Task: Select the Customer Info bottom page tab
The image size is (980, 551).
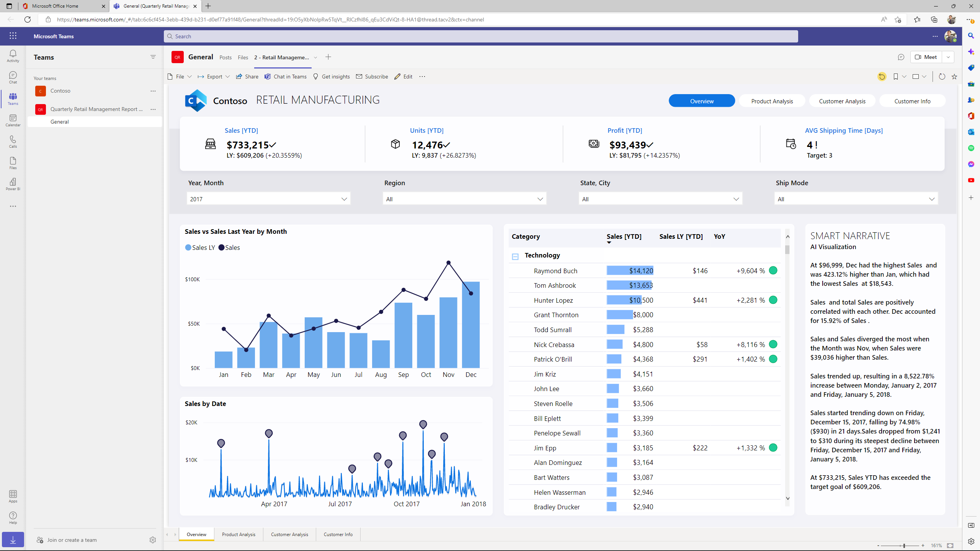Action: [x=338, y=535]
